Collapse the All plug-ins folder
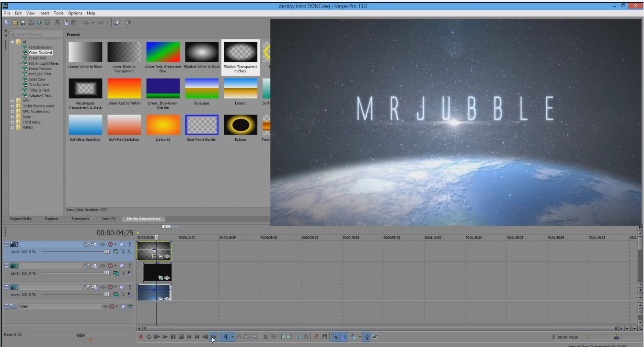Viewport: 644px width, 347px height. coord(12,42)
